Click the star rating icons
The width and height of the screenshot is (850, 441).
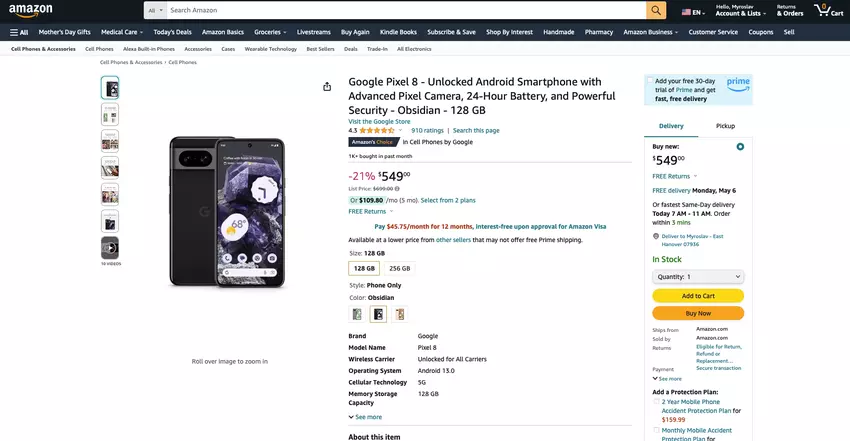376,130
